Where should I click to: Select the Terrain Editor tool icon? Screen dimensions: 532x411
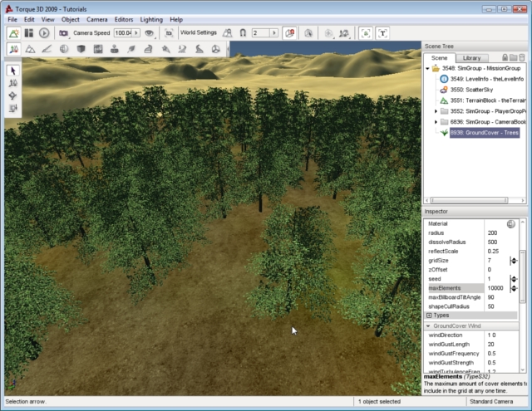point(30,50)
